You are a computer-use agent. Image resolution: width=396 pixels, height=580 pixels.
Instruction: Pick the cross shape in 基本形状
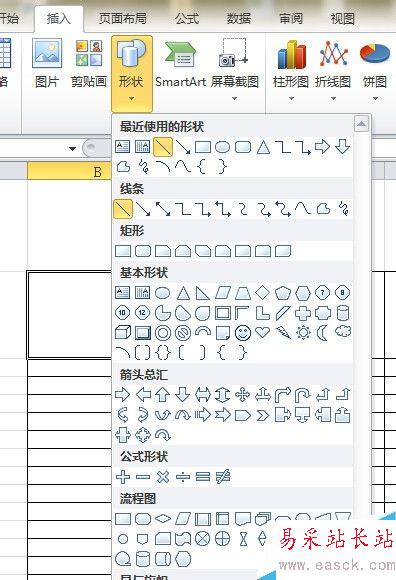[x=303, y=313]
